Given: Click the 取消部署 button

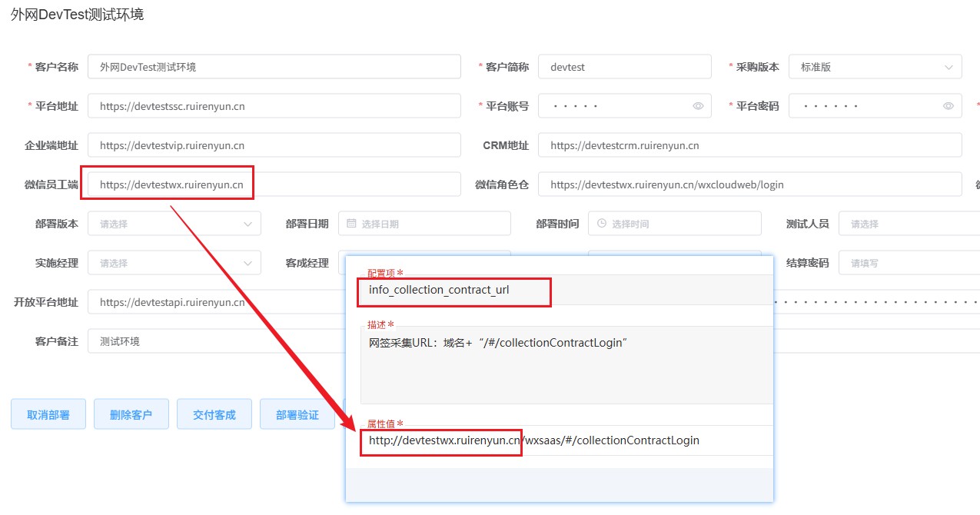Looking at the screenshot, I should click(x=48, y=414).
